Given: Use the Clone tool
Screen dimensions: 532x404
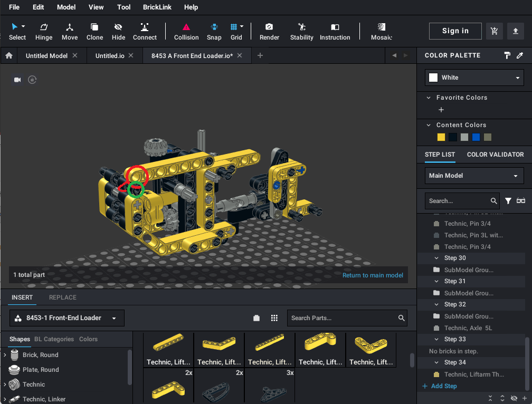Looking at the screenshot, I should [94, 32].
